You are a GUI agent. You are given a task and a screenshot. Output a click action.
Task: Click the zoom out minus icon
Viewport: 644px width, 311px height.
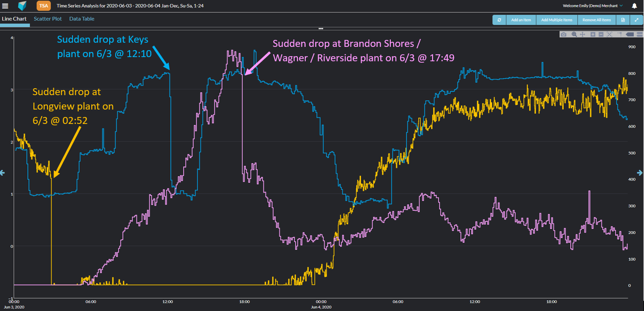tap(601, 34)
